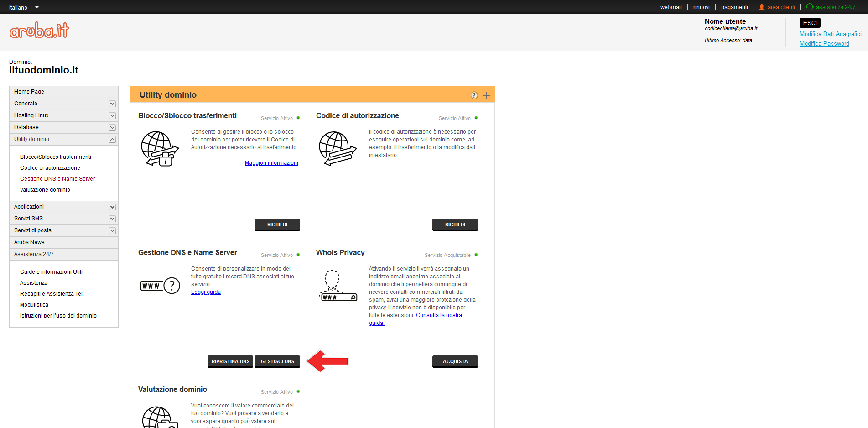Expand the Servizi di posta sidebar section

(x=112, y=231)
